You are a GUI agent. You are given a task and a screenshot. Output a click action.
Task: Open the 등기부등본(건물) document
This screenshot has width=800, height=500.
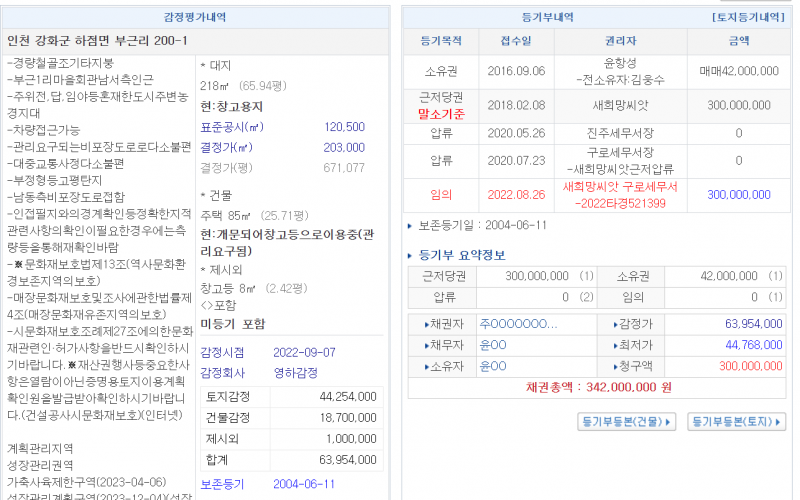[627, 422]
